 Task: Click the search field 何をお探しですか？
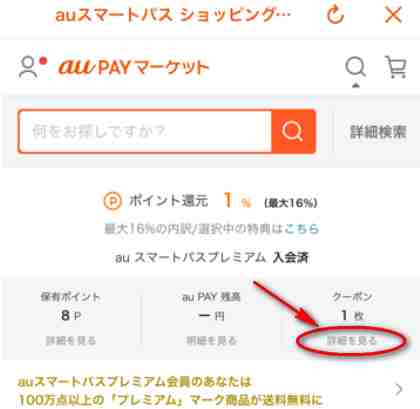click(x=145, y=131)
